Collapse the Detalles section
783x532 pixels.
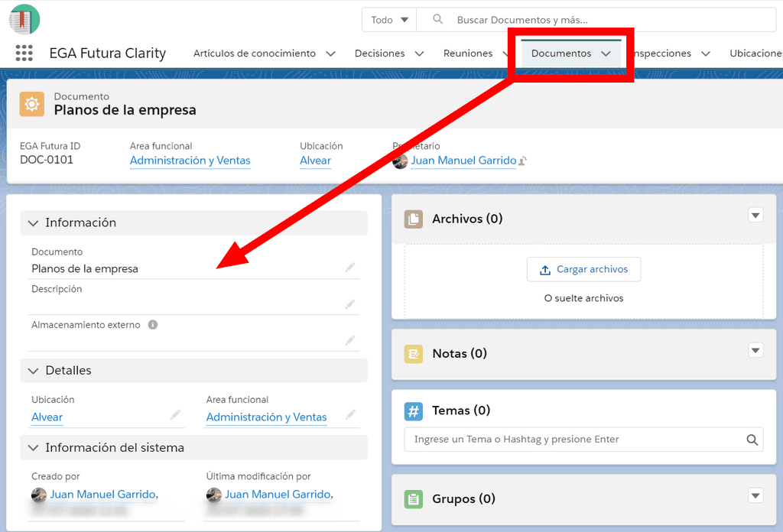[34, 371]
